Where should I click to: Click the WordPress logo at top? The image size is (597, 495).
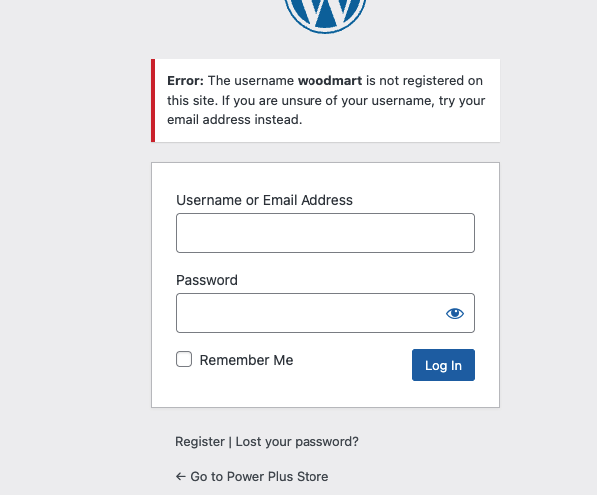[x=325, y=15]
